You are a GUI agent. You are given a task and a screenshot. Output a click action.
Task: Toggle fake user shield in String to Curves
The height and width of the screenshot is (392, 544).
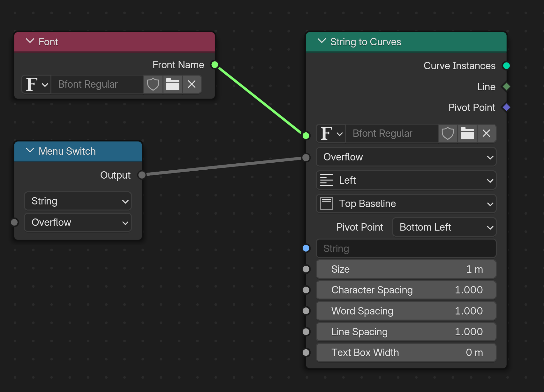tap(448, 133)
